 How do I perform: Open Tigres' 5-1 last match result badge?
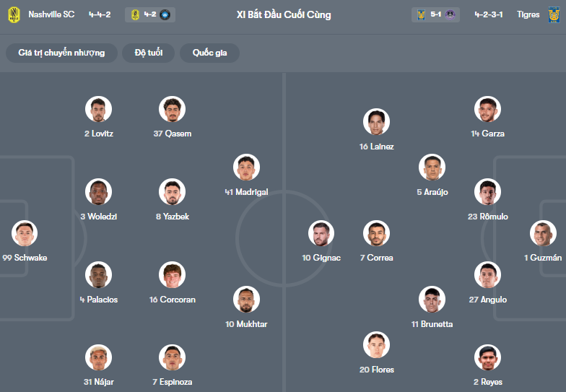click(435, 14)
